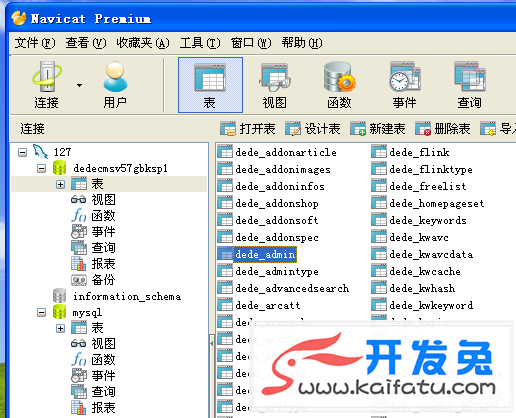This screenshot has width=516, height=418.
Task: Select 查询 under dedecmsv57gbksp1
Action: [x=93, y=248]
